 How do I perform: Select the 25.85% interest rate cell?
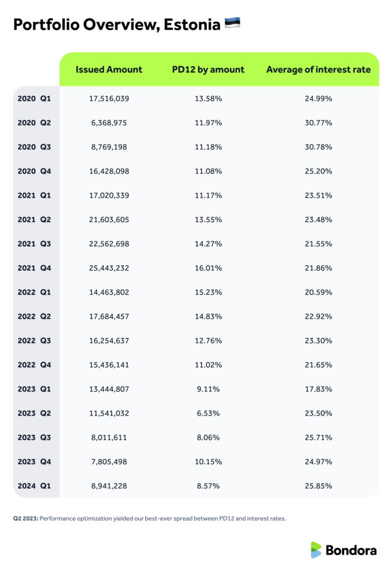(318, 486)
